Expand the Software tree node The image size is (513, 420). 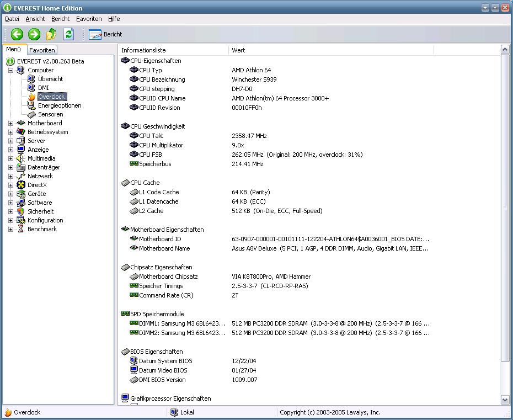(x=11, y=203)
